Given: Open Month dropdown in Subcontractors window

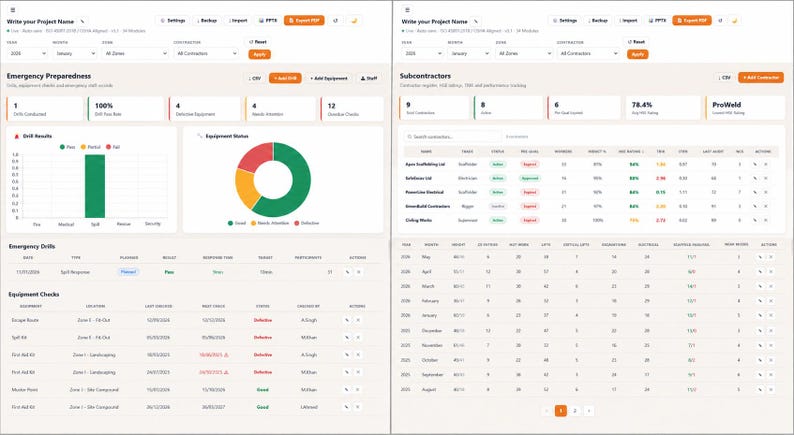Looking at the screenshot, I should (469, 53).
